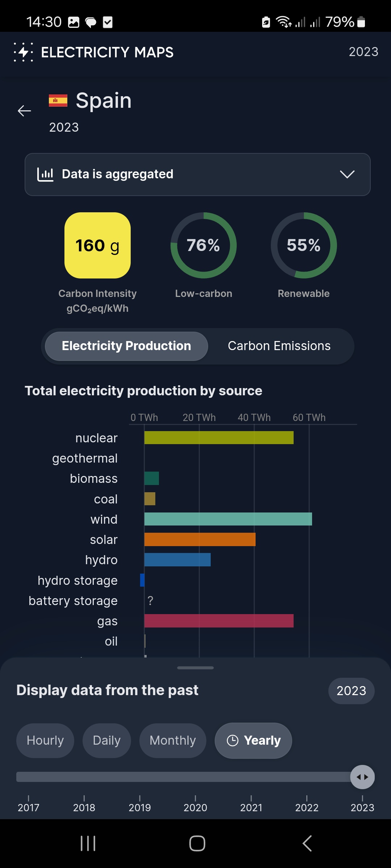The width and height of the screenshot is (391, 868).
Task: Tap the 160 g carbon intensity badge
Action: [97, 246]
